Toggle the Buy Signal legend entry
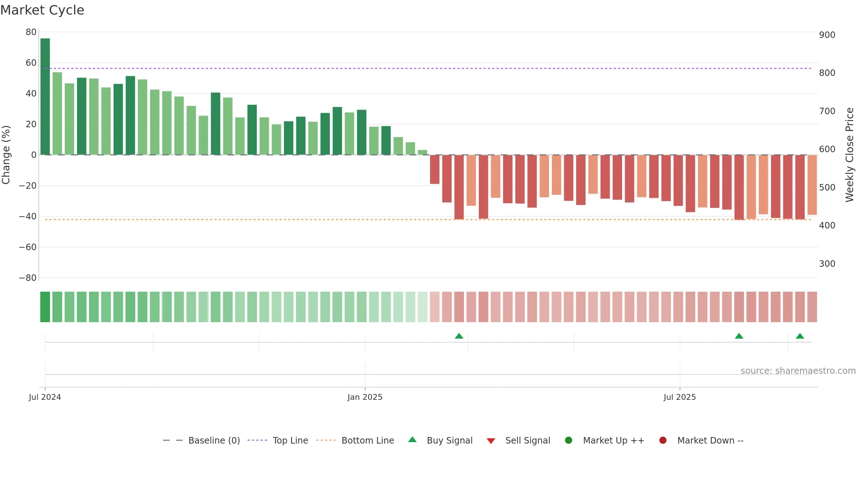 point(440,440)
